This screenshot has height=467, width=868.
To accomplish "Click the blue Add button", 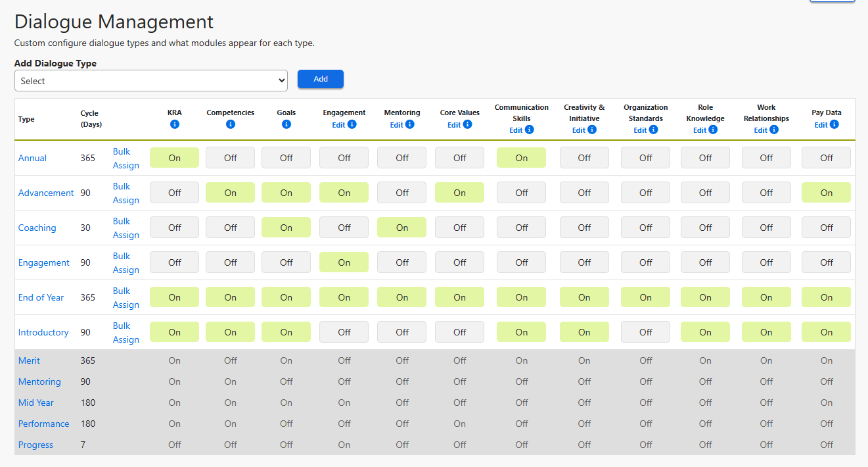I will tap(321, 79).
